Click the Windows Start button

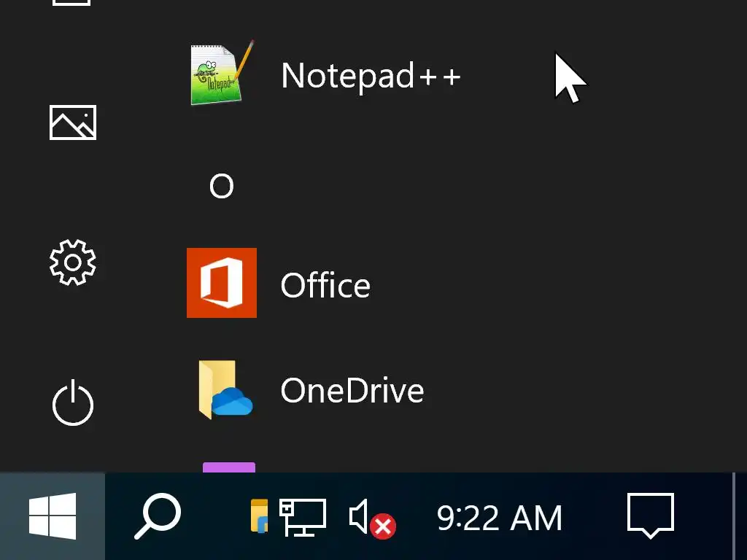[53, 516]
